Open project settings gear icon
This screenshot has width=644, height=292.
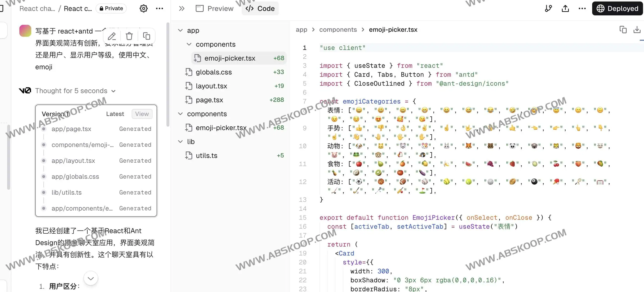[x=143, y=8]
